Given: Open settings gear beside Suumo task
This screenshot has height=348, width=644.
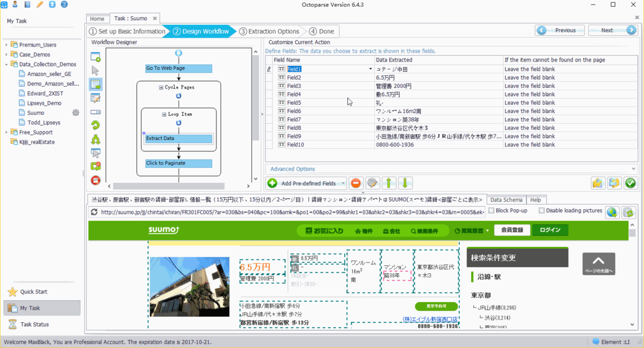Looking at the screenshot, I should pos(75,112).
